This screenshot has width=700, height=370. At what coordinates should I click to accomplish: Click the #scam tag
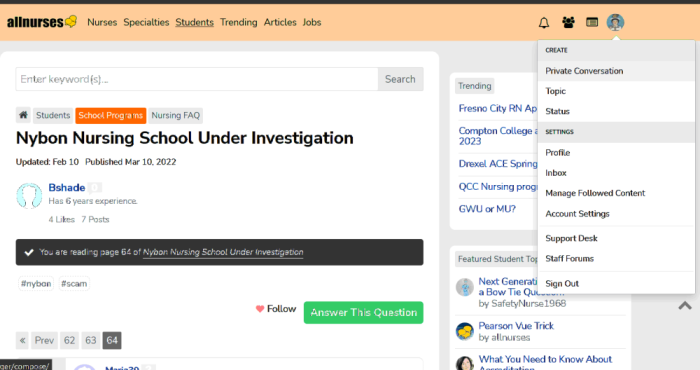pyautogui.click(x=74, y=284)
